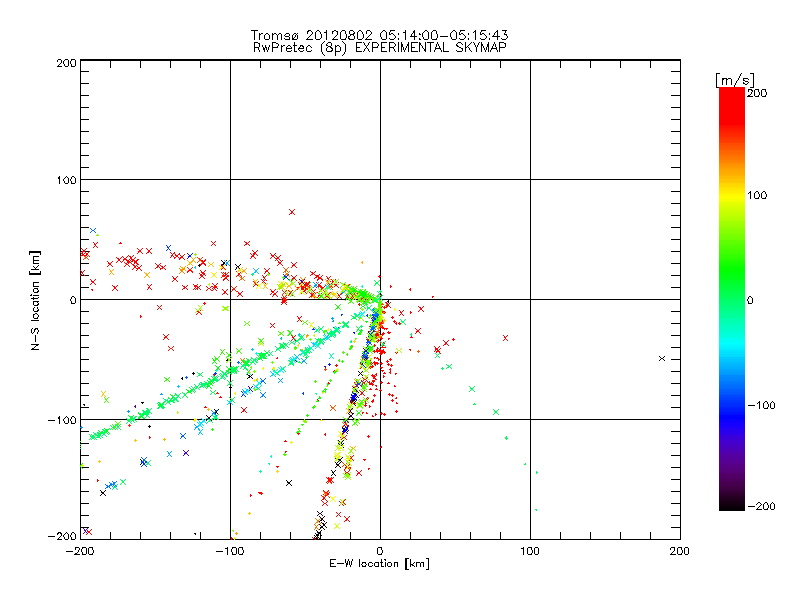Click the y-axis tick label 100
The image size is (800, 600).
pyautogui.click(x=65, y=180)
